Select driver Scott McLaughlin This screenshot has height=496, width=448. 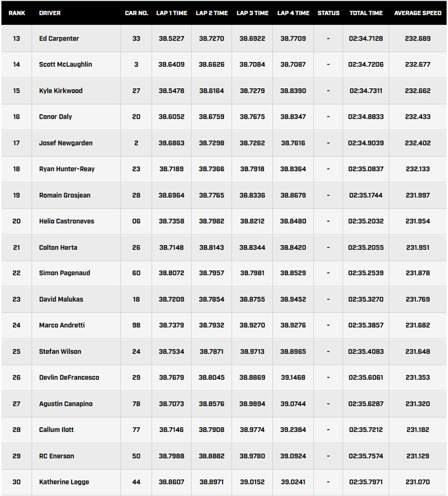(x=65, y=65)
